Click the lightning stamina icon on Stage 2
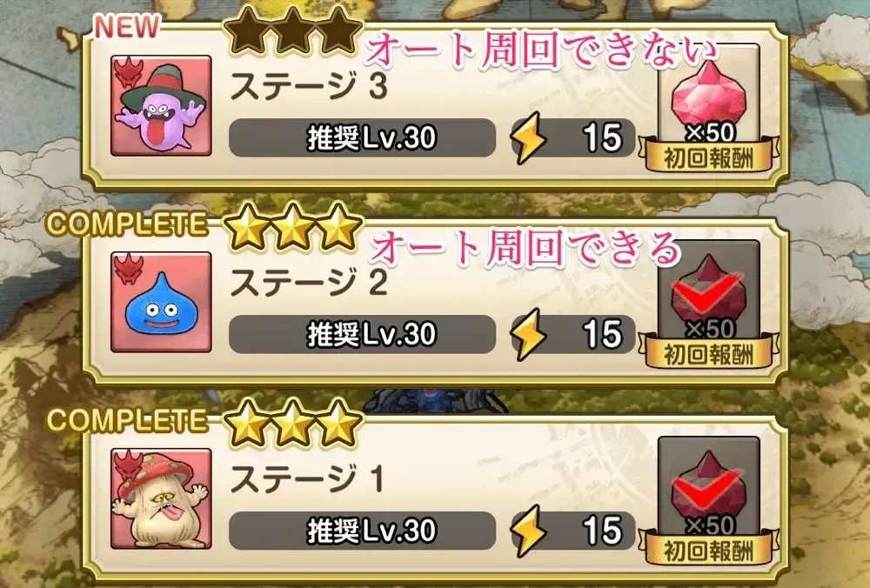This screenshot has height=588, width=870. (528, 334)
